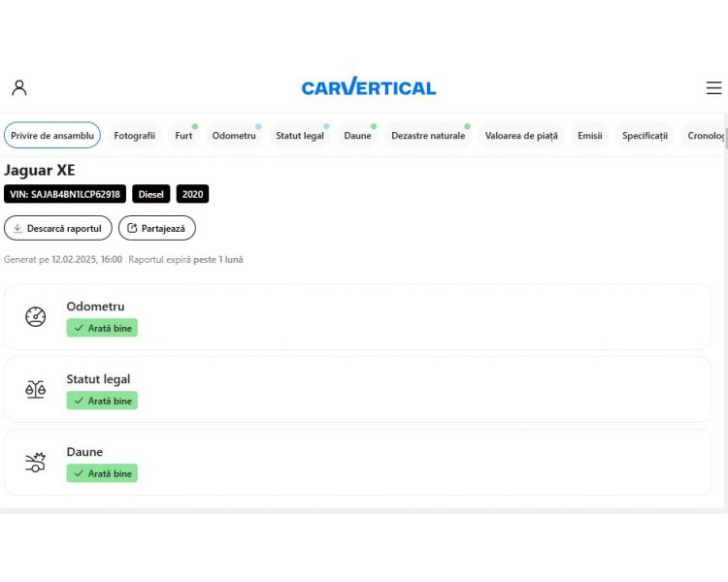Open the Daune card title

coord(84,452)
